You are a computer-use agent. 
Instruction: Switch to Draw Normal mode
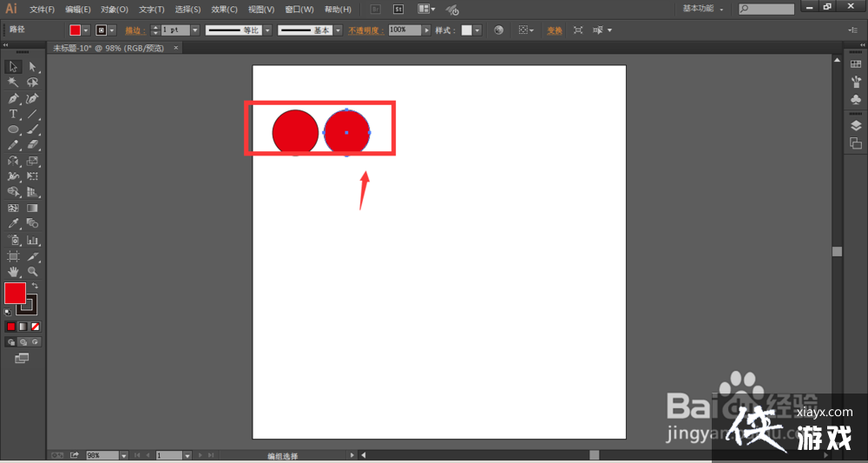coord(11,342)
